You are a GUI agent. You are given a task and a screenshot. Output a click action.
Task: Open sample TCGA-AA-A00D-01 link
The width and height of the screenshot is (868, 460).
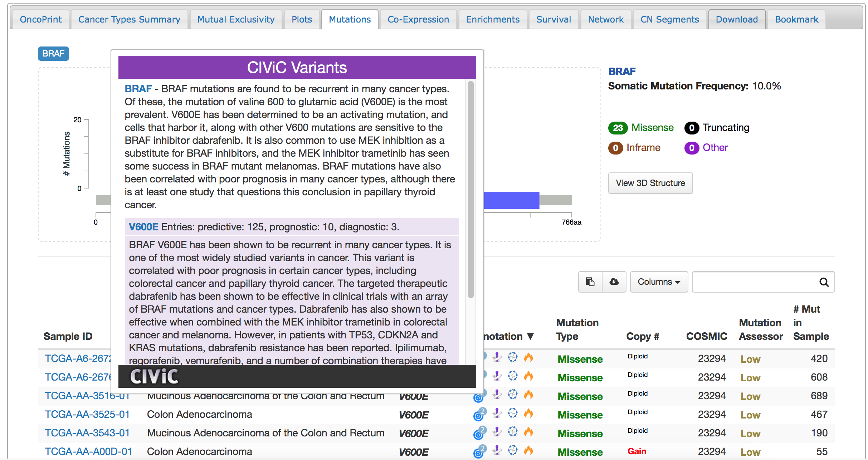pos(88,451)
